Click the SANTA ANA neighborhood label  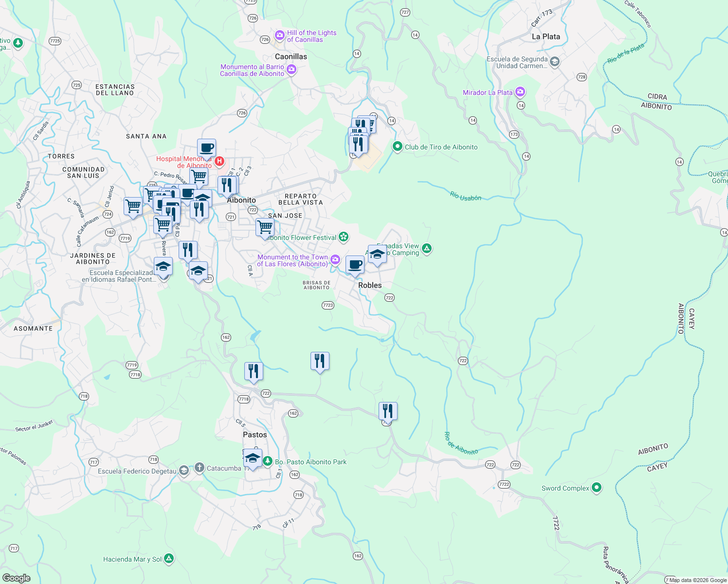[146, 136]
